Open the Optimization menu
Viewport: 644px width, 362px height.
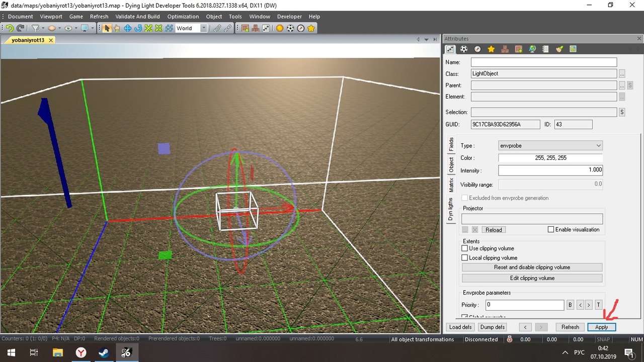(183, 17)
